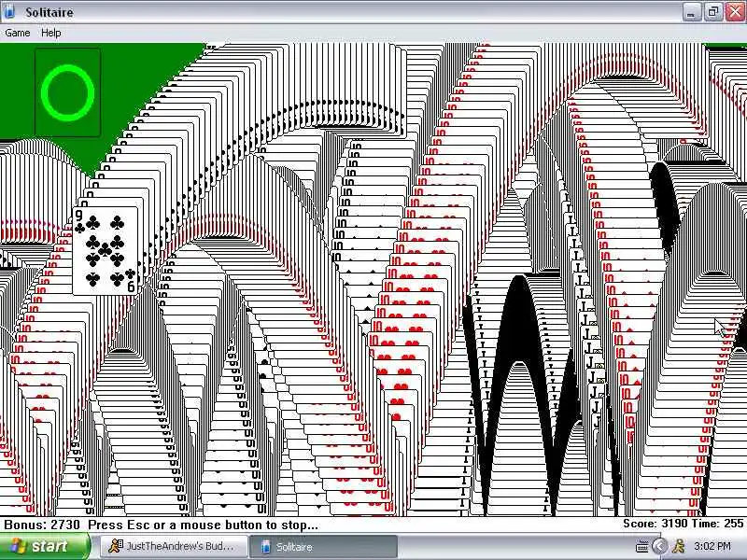Click the Bonus: 2730 status text
The width and height of the screenshot is (747, 560).
[42, 525]
